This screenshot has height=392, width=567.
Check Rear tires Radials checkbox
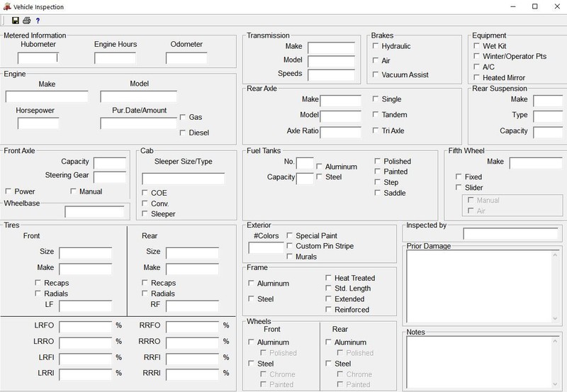[145, 293]
